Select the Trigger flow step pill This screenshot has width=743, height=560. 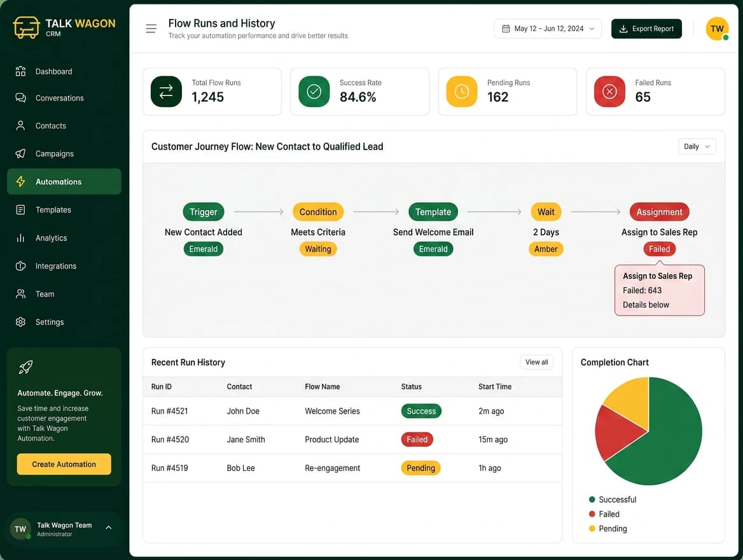click(x=204, y=212)
